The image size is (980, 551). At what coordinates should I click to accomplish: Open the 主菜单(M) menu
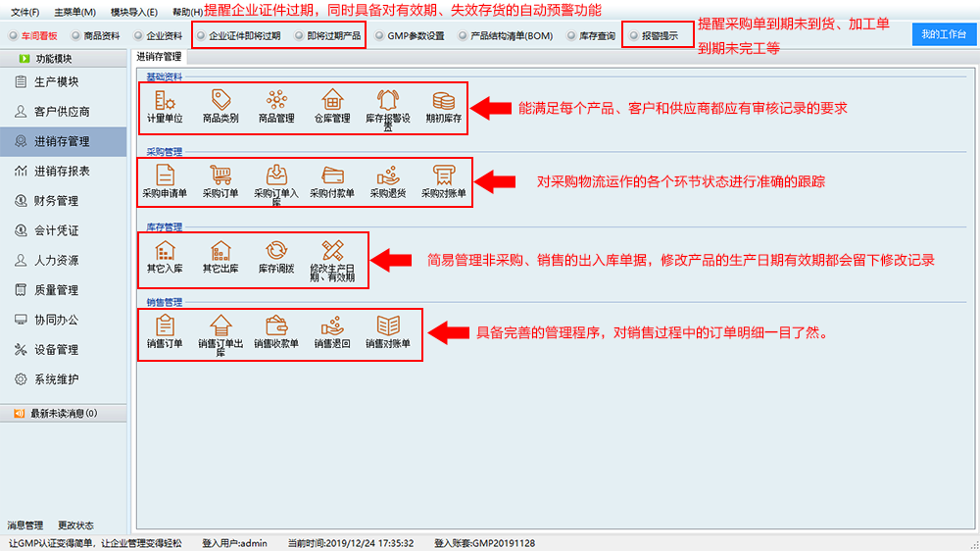point(75,12)
